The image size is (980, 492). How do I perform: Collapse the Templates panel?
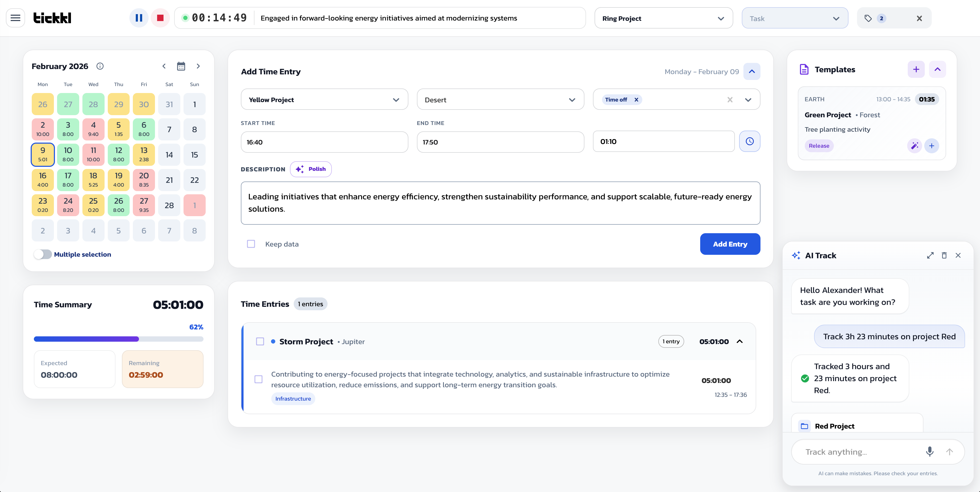click(937, 69)
